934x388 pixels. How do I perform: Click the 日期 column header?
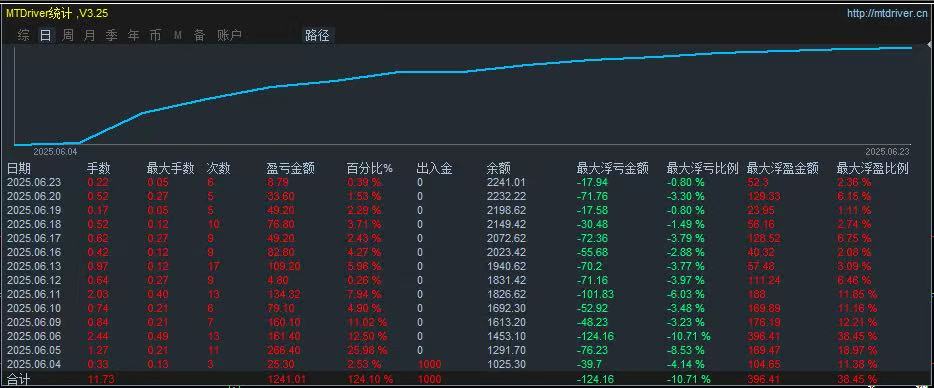[x=18, y=169]
